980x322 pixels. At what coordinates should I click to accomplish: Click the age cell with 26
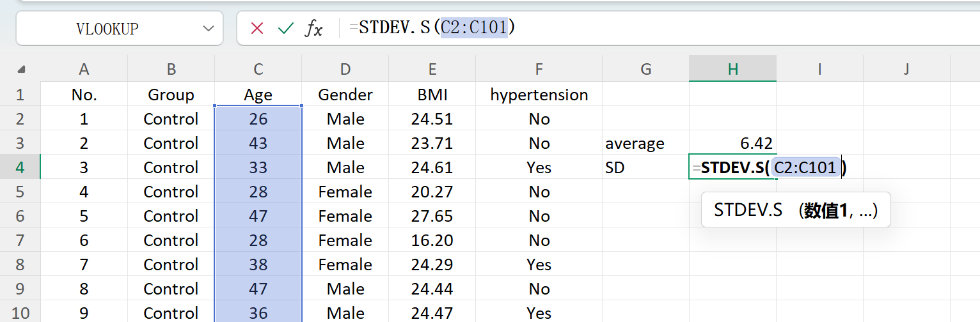[258, 119]
